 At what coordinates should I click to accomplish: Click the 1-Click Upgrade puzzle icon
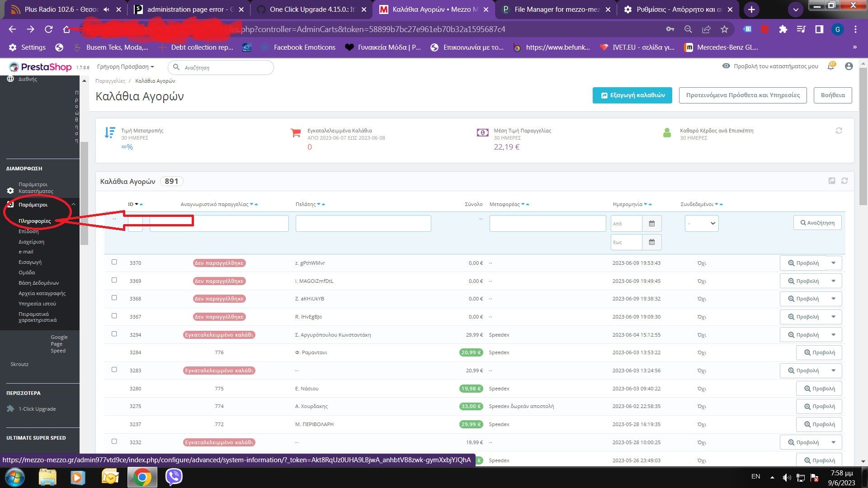tap(10, 409)
